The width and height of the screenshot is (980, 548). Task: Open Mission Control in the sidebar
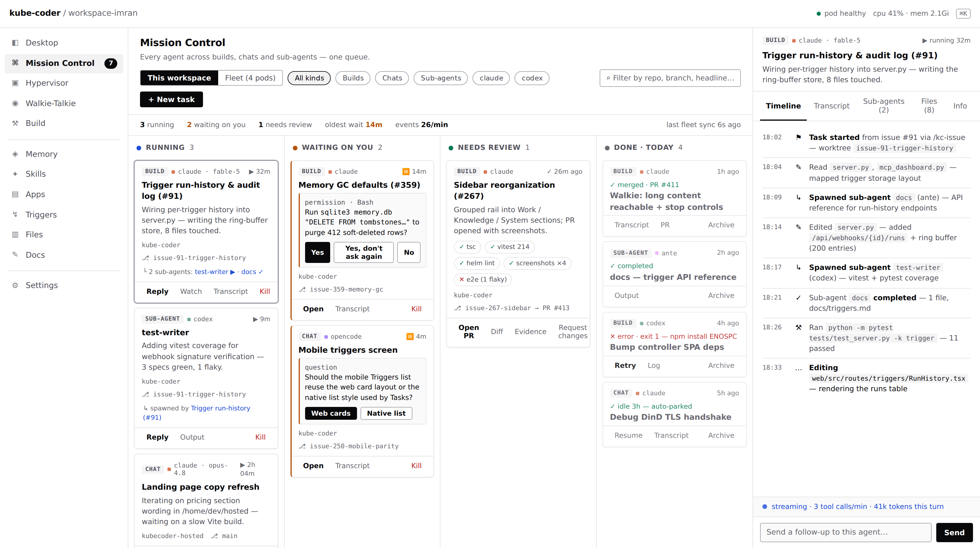tap(64, 63)
